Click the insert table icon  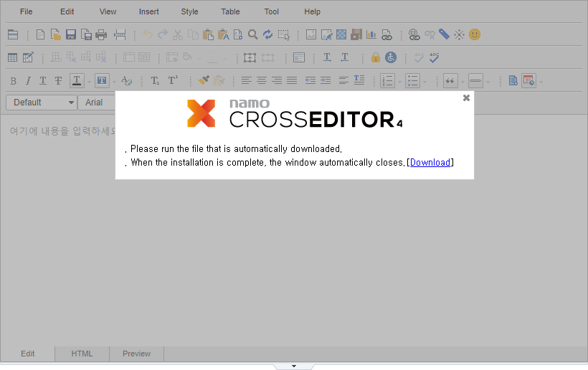12,57
